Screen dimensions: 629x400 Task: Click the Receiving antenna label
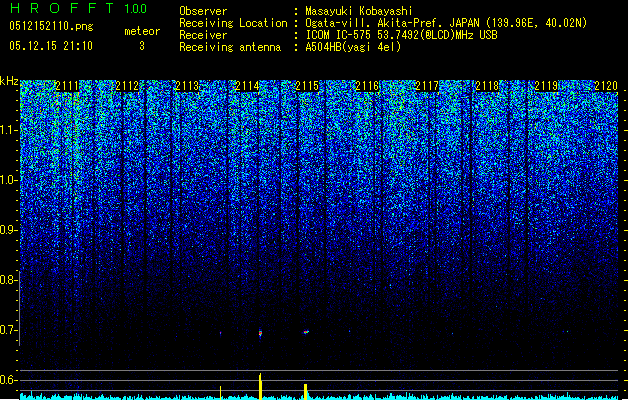point(230,47)
